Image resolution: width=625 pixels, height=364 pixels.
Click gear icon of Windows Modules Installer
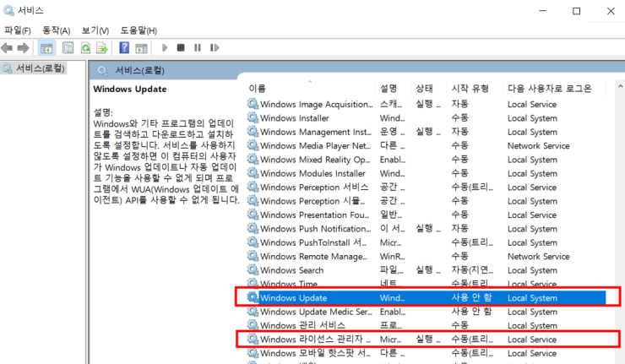pyautogui.click(x=253, y=173)
